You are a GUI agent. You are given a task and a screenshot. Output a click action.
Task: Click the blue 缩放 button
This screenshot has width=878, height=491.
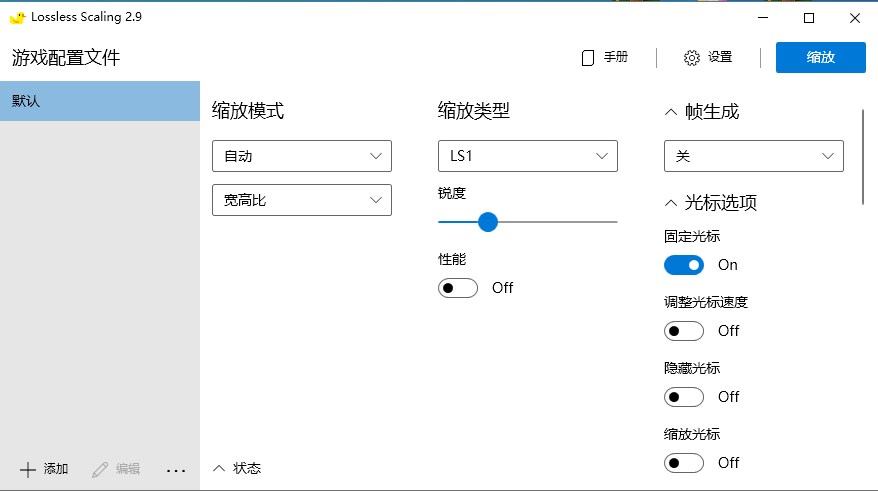point(821,58)
